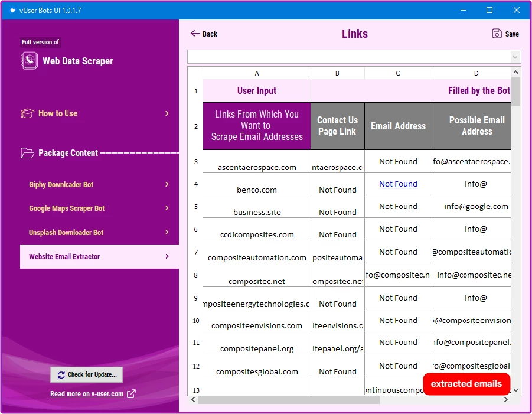This screenshot has height=414, width=532.
Task: Click the cell 'compositeautomation.com'
Action: 257,252
